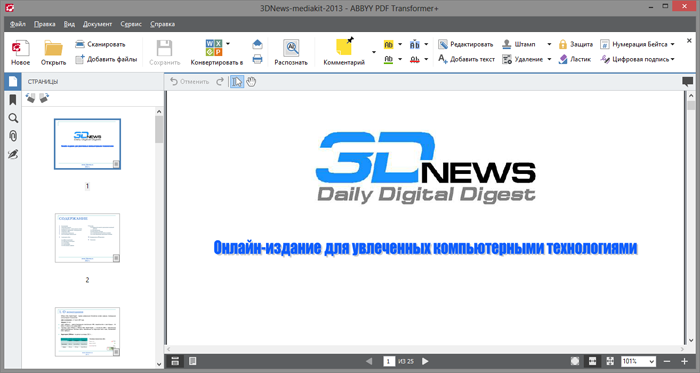Select the blue insert text tool

(x=415, y=44)
